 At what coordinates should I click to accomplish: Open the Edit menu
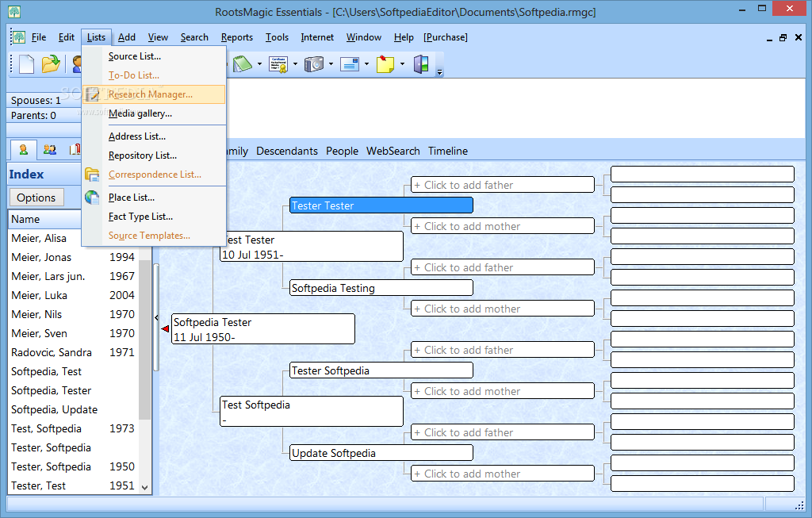click(x=67, y=37)
